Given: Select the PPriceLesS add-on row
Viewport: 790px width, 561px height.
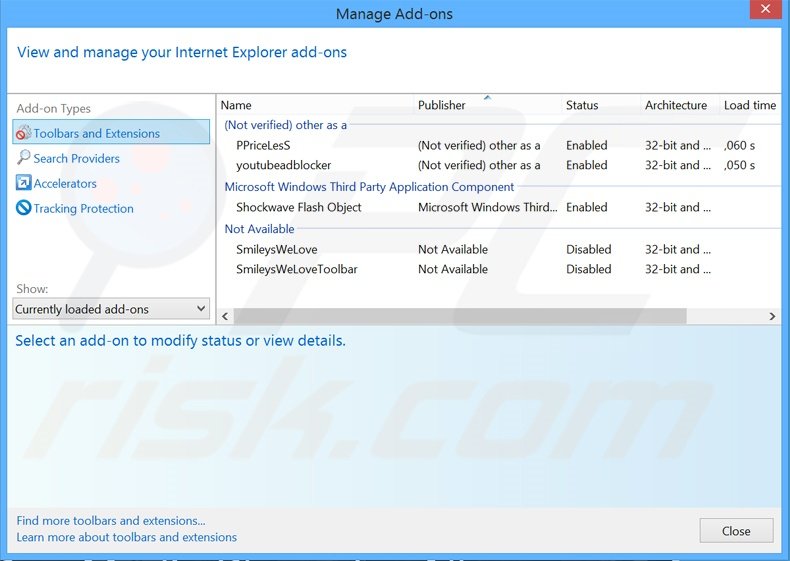Looking at the screenshot, I should [x=499, y=145].
